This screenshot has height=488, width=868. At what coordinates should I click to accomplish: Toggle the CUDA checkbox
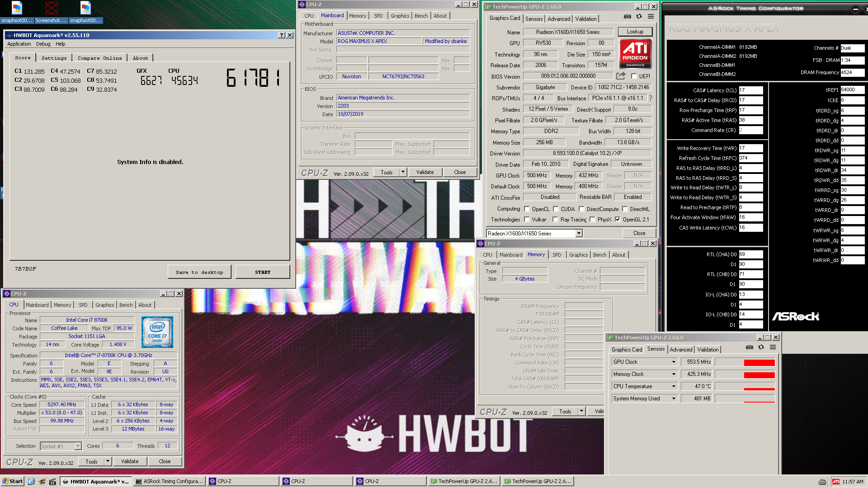556,209
